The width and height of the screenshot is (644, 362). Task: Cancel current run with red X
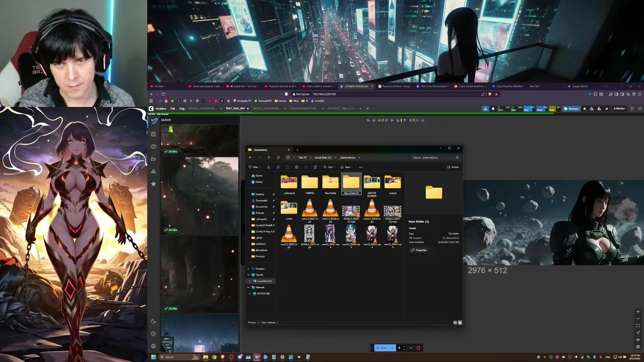[411, 348]
